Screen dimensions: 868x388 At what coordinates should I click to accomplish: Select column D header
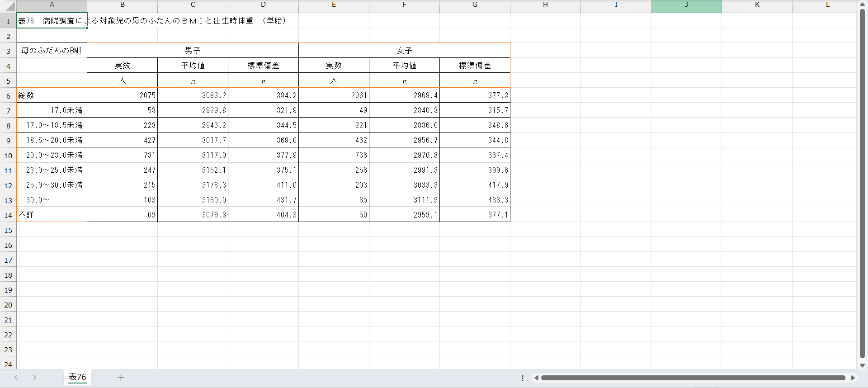263,5
